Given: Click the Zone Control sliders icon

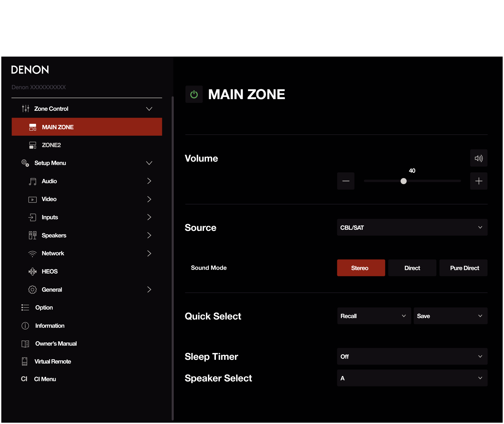Looking at the screenshot, I should pyautogui.click(x=26, y=108).
